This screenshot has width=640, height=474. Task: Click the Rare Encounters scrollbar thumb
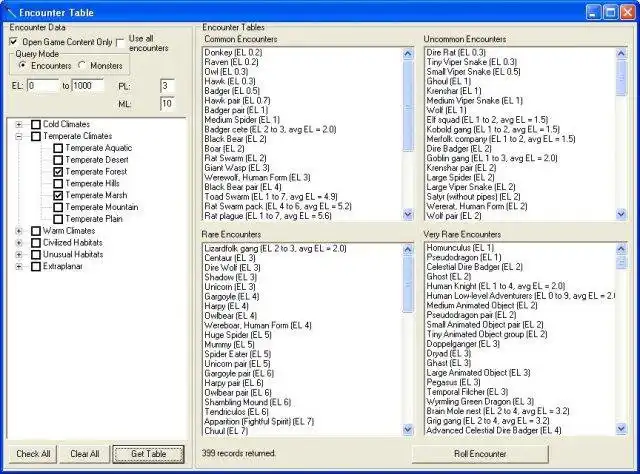(408, 285)
